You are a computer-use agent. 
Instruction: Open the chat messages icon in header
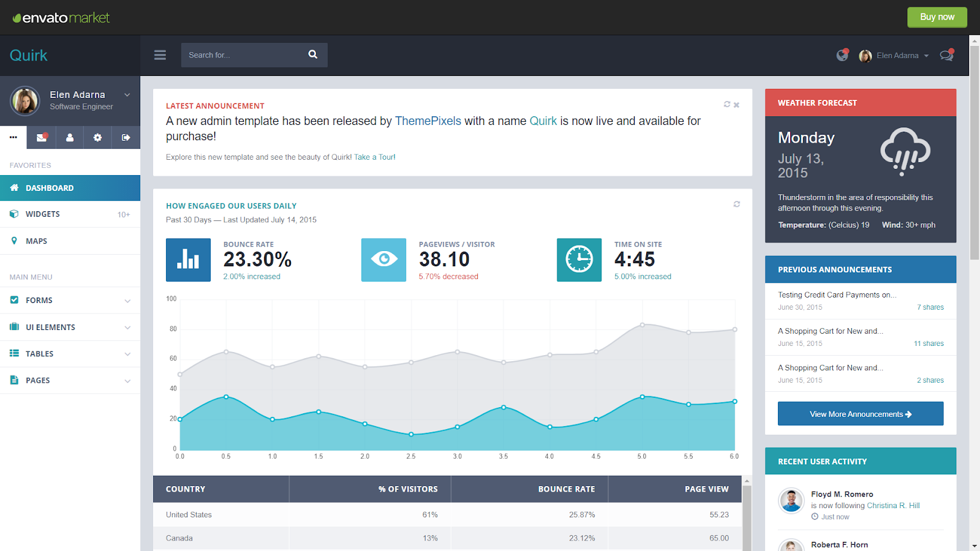pos(946,56)
